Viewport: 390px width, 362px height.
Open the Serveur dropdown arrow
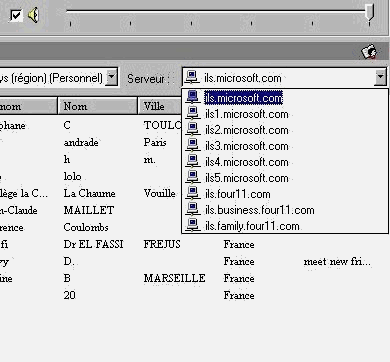click(x=380, y=77)
